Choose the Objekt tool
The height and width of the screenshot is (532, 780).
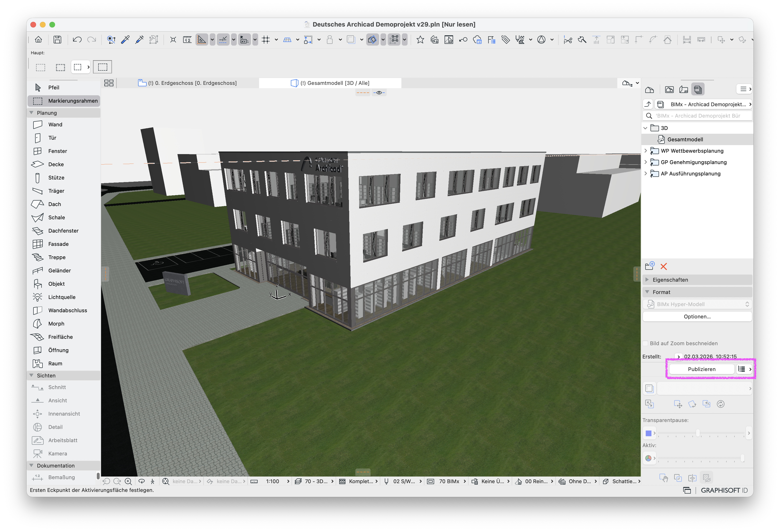[x=63, y=284]
